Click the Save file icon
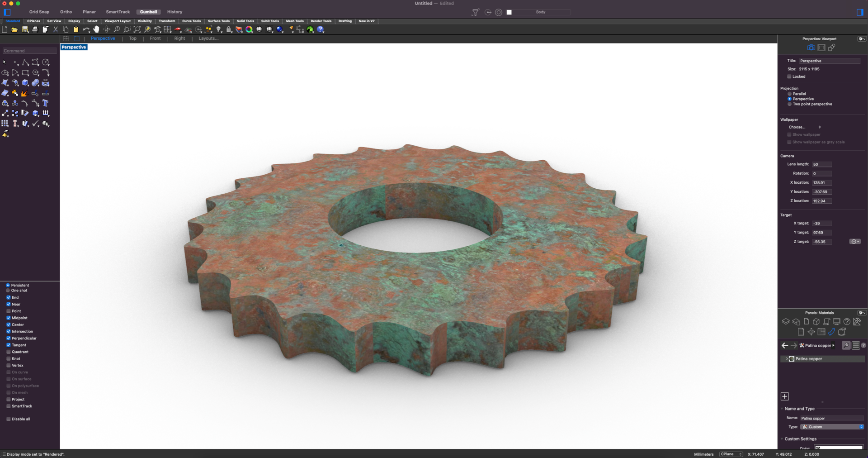The image size is (868, 458). coord(25,29)
